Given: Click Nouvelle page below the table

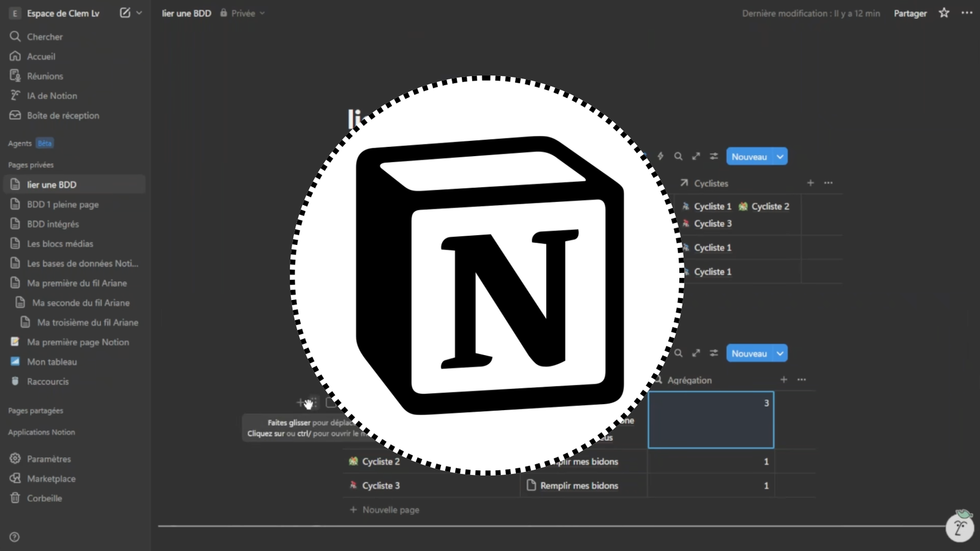Looking at the screenshot, I should 390,509.
